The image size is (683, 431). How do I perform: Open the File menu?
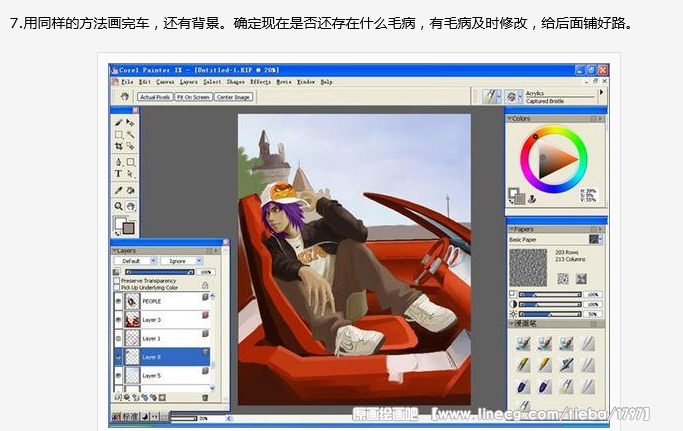pyautogui.click(x=127, y=81)
